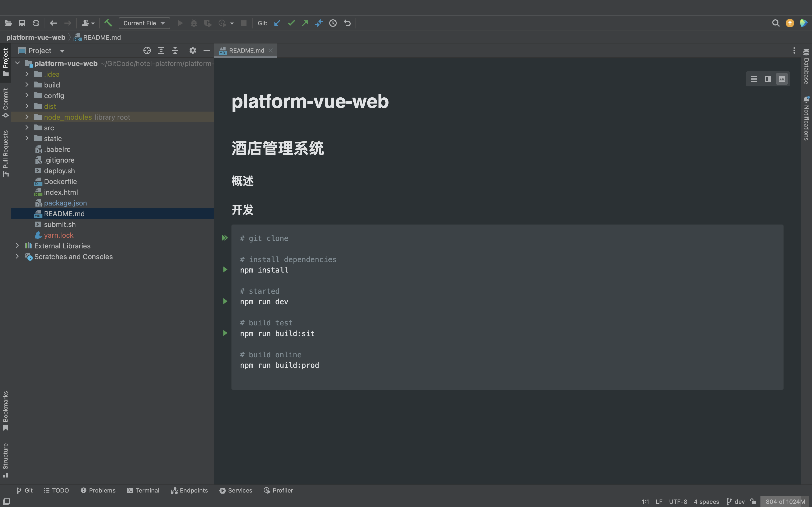Open Git show history clock icon
812x507 pixels.
pos(333,23)
